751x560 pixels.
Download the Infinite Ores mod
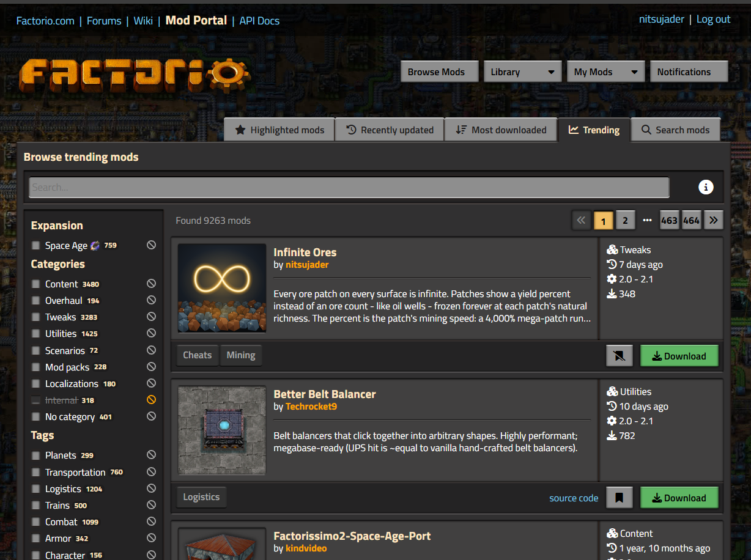[679, 356]
